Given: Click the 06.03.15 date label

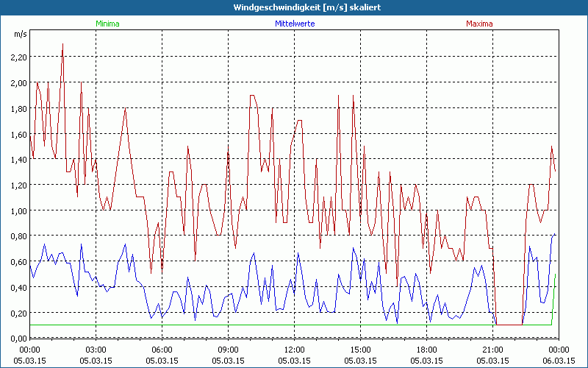Looking at the screenshot, I should [x=559, y=361].
